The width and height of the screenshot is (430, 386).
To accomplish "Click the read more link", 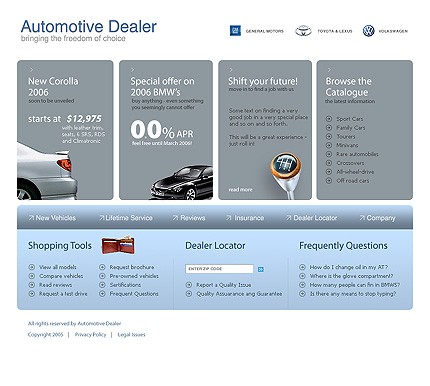I will click(x=240, y=190).
